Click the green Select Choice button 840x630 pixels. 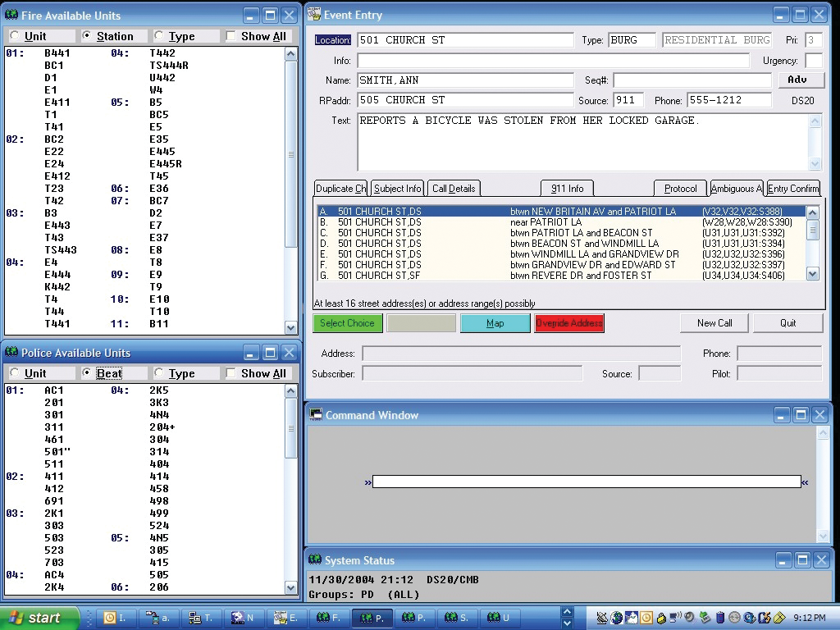[x=347, y=323]
